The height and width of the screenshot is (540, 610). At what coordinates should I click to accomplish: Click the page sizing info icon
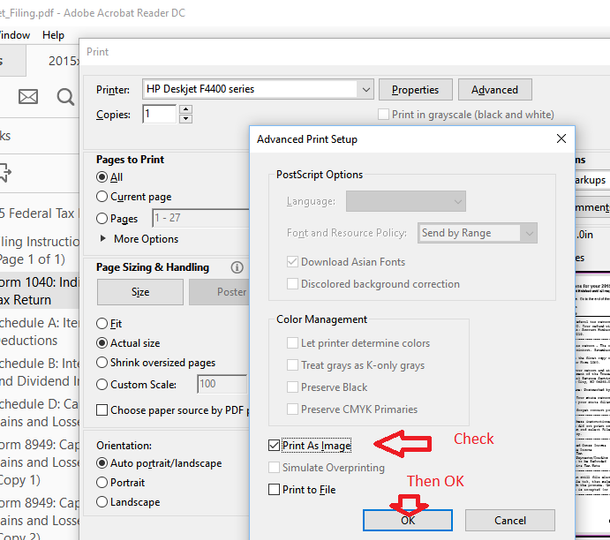coord(237,267)
